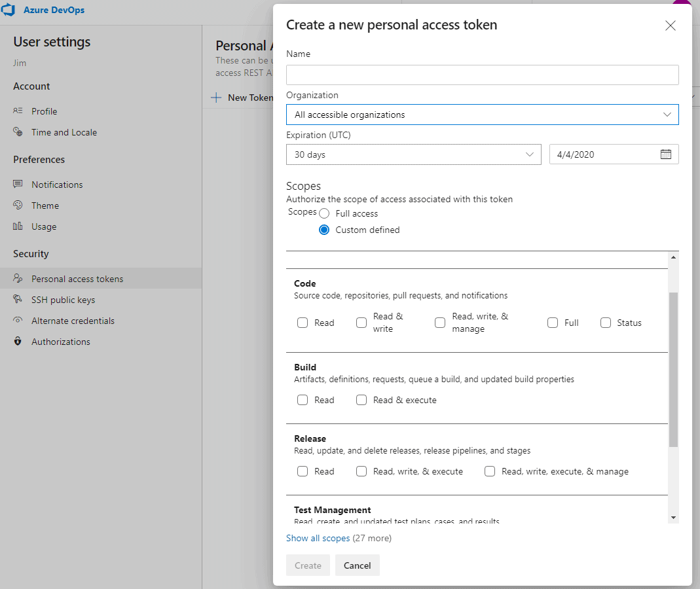The image size is (700, 589).
Task: Click the User settings heading
Action: point(52,41)
